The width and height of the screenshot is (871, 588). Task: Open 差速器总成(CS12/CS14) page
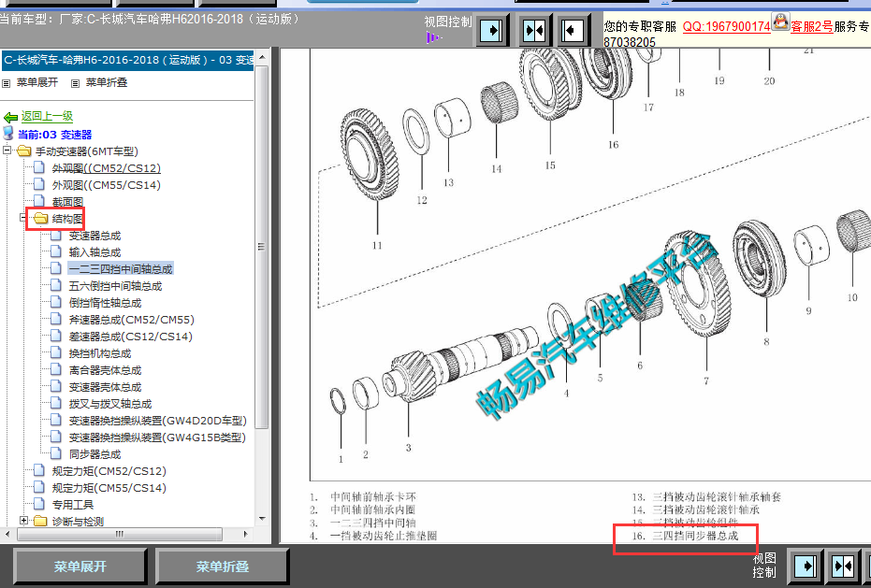pos(130,337)
